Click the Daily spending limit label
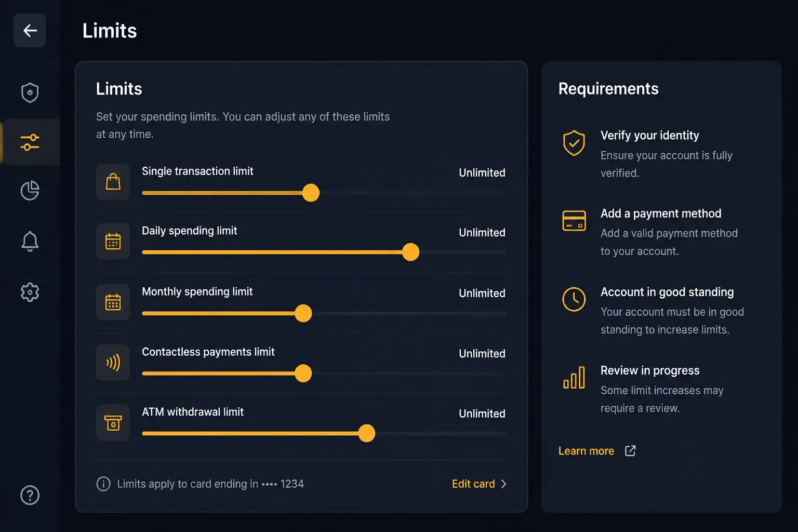Image resolution: width=798 pixels, height=532 pixels. click(x=189, y=231)
